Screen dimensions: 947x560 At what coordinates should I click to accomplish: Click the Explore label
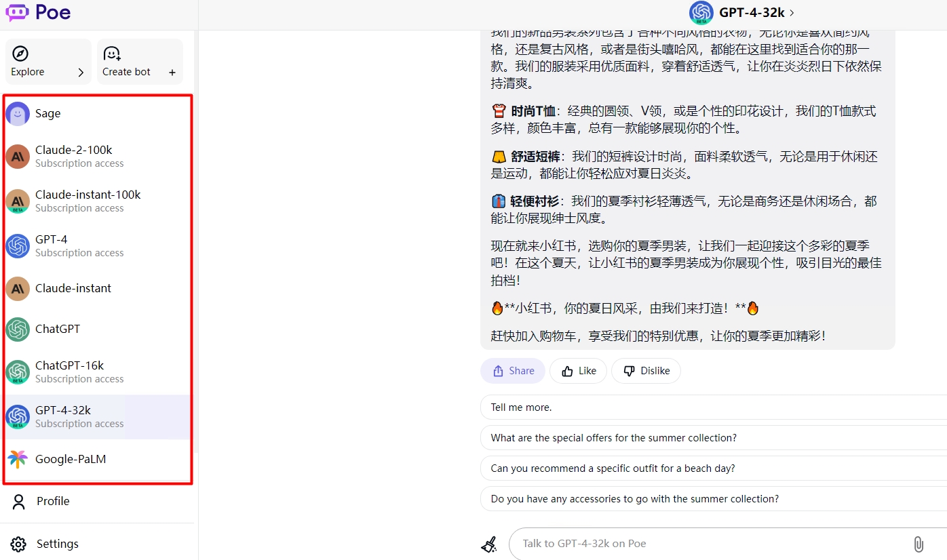[28, 72]
